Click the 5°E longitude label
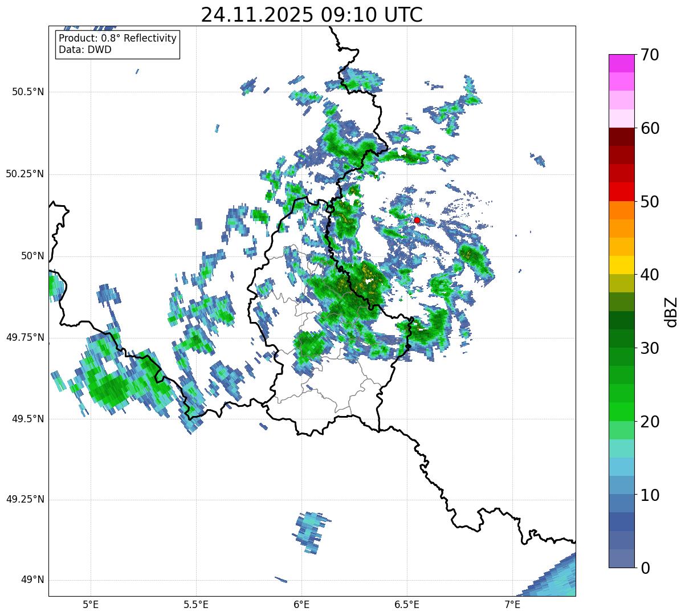 tap(91, 605)
